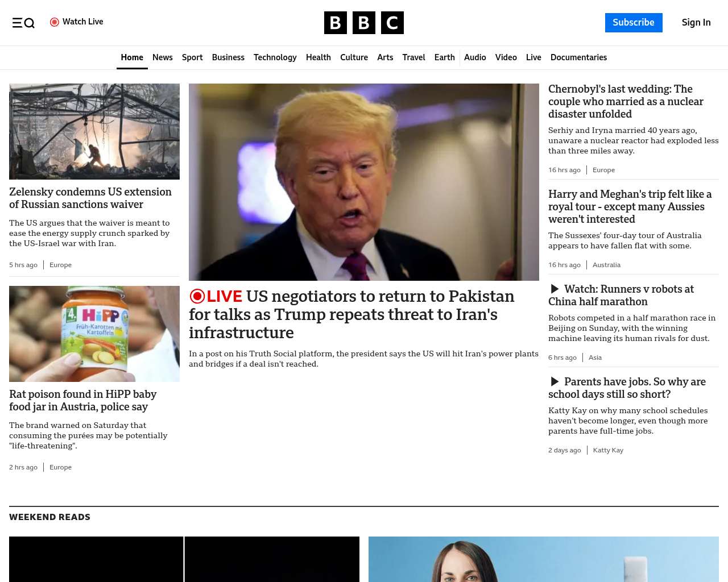Click the Europe tag under Chernobyl story
The width and height of the screenshot is (728, 582).
pos(603,170)
